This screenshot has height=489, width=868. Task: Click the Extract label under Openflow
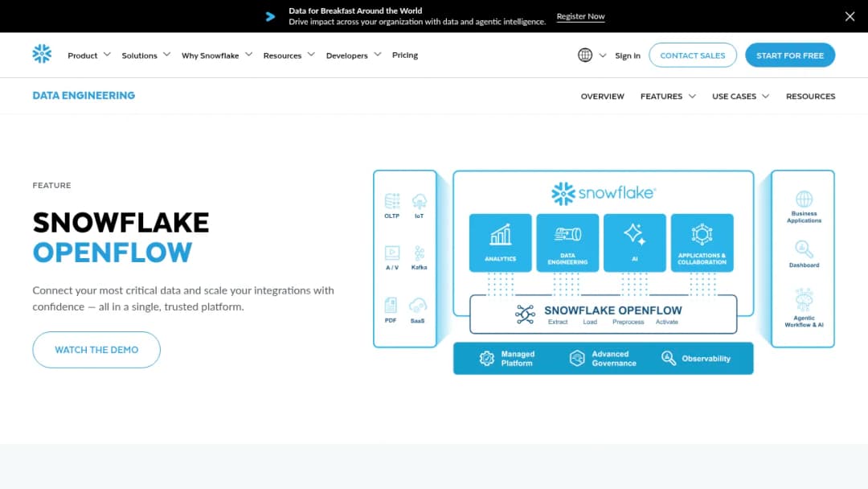[x=558, y=322]
